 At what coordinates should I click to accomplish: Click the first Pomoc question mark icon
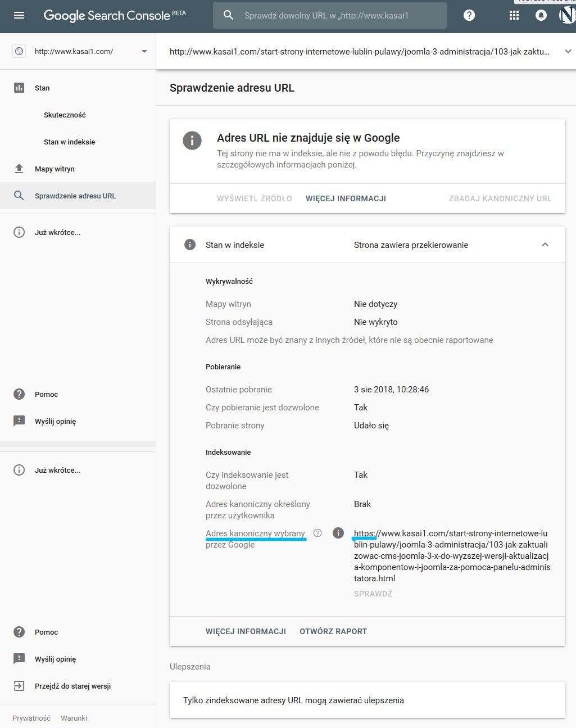[19, 394]
